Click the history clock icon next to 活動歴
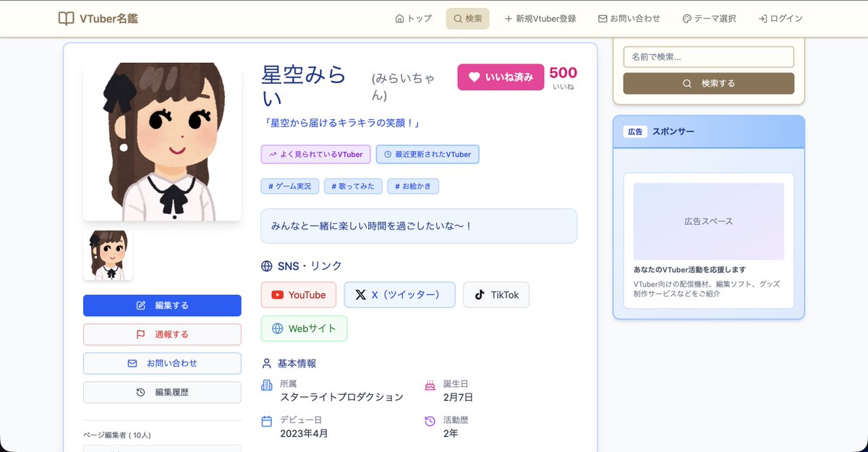This screenshot has height=452, width=868. pyautogui.click(x=430, y=421)
